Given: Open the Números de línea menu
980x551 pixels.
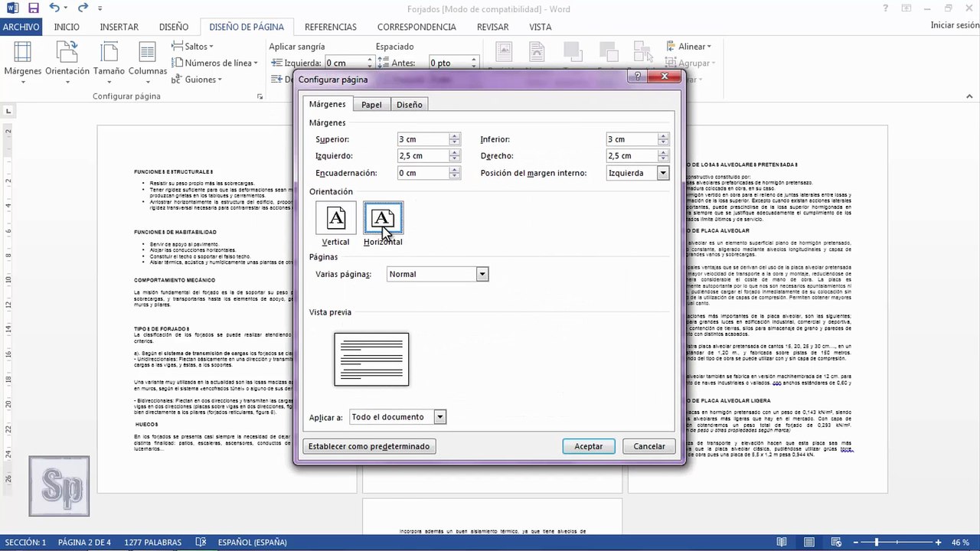Looking at the screenshot, I should [x=215, y=63].
